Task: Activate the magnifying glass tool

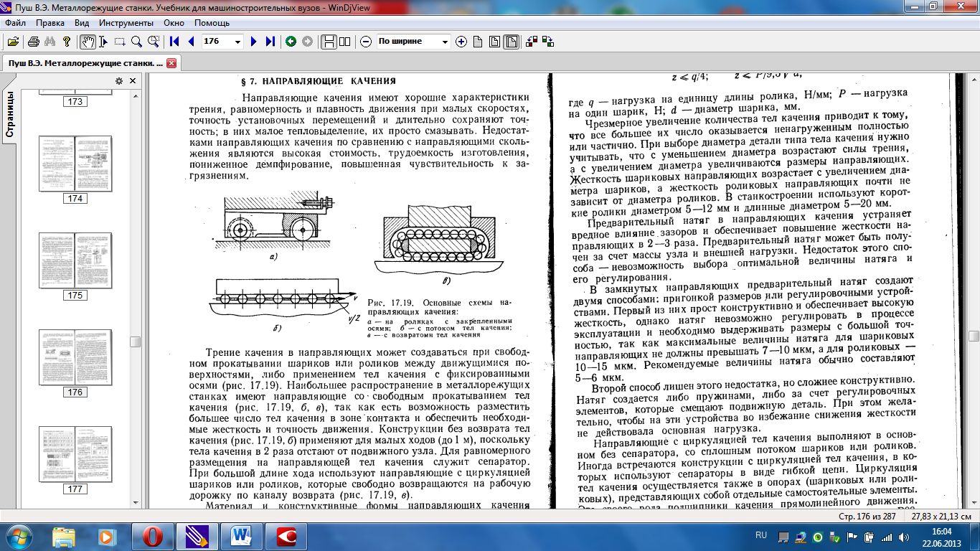Action: point(136,42)
